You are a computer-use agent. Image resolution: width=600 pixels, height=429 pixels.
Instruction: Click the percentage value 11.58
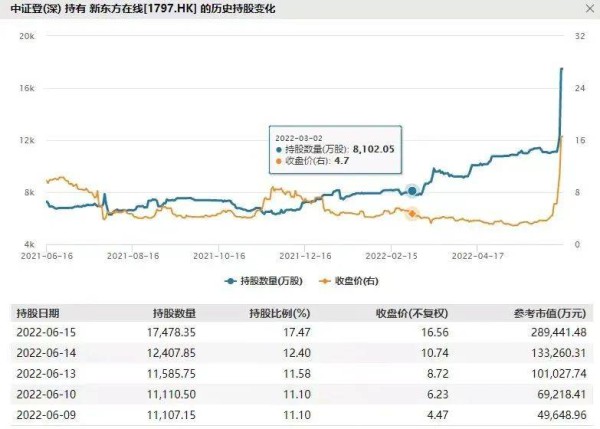(297, 374)
